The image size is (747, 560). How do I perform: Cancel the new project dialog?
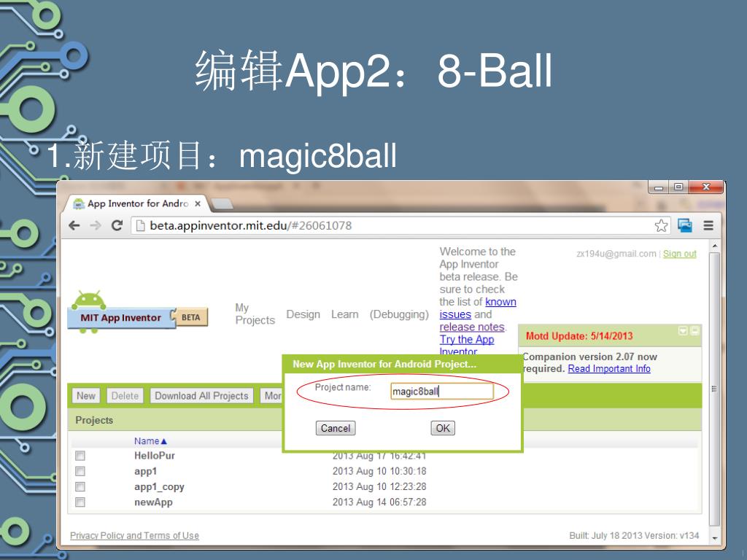click(336, 428)
